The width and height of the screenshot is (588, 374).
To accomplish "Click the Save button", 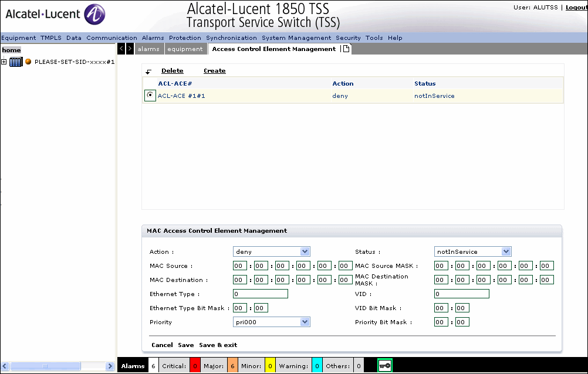I will coord(185,345).
